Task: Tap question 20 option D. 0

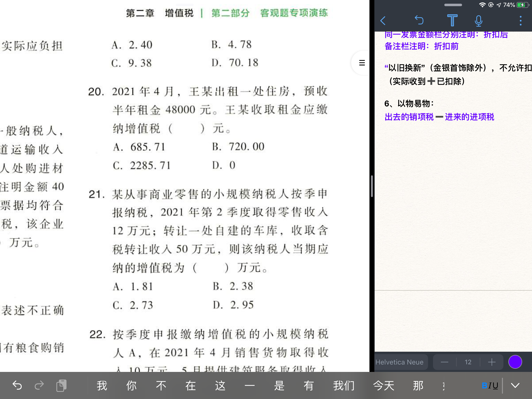Action: [224, 165]
